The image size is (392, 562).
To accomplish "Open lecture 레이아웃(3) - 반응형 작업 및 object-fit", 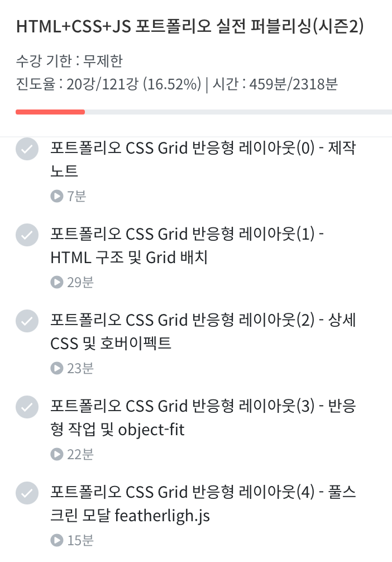I will click(203, 417).
